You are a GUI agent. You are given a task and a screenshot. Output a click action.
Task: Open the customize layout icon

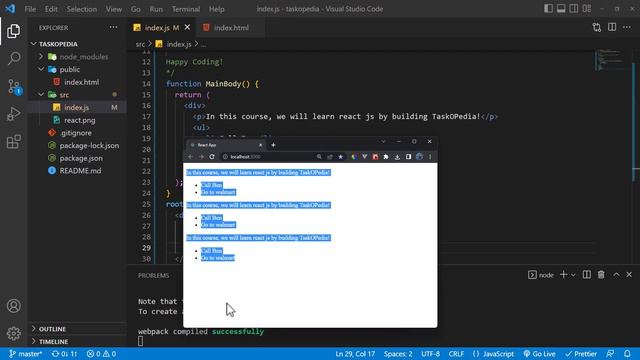[587, 9]
